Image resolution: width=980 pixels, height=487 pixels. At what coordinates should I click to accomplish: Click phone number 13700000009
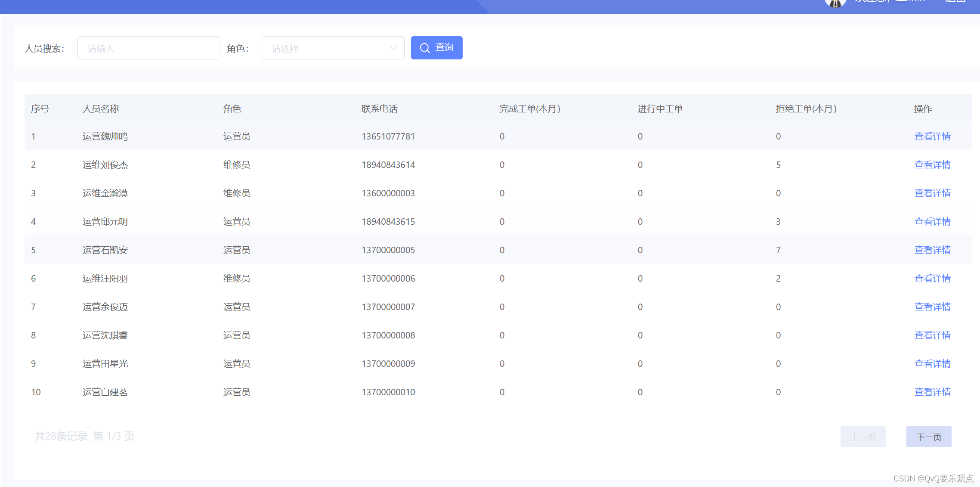click(x=388, y=364)
